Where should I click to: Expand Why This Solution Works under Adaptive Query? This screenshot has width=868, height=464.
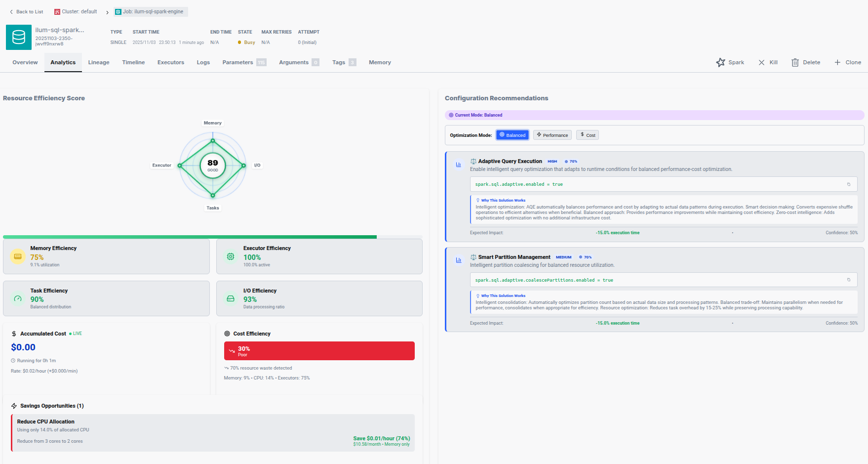[503, 201]
